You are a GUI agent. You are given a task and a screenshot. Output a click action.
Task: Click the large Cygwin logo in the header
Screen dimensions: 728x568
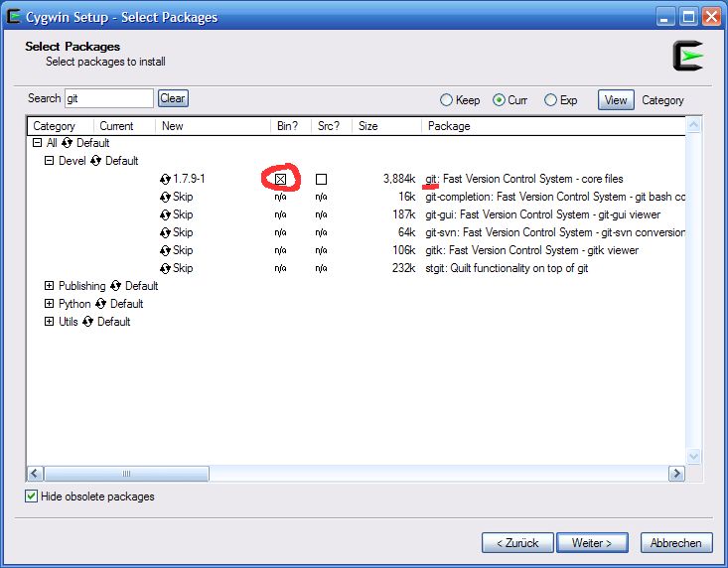pos(688,57)
